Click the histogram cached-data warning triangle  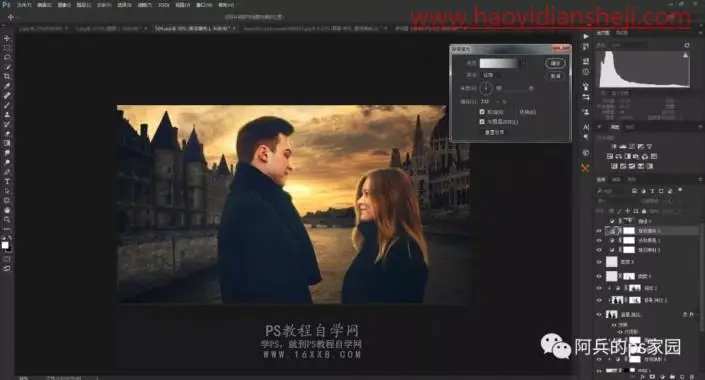pos(685,56)
